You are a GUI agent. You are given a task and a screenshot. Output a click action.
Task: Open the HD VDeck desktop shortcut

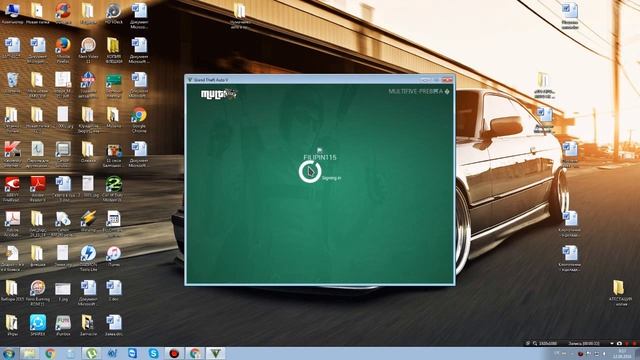[x=113, y=13]
